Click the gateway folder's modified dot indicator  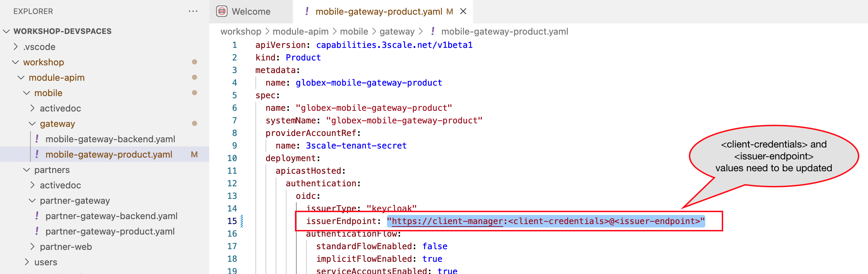coord(195,123)
